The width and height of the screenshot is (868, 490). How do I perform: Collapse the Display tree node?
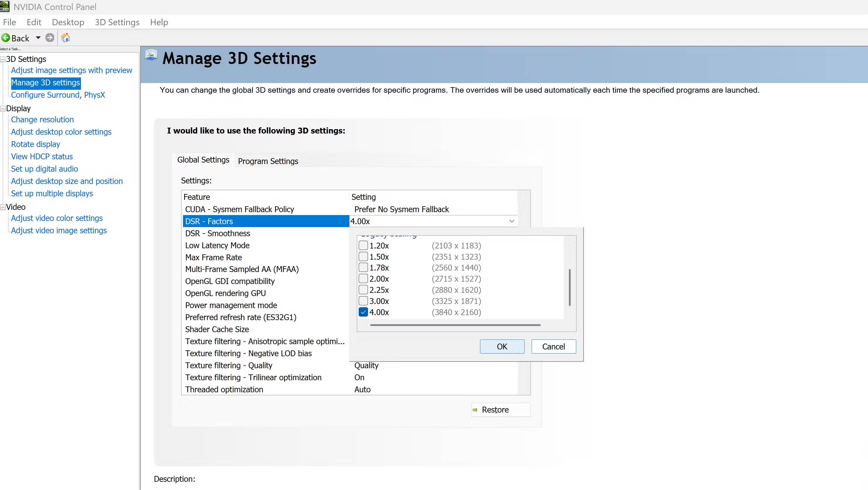pyautogui.click(x=3, y=109)
